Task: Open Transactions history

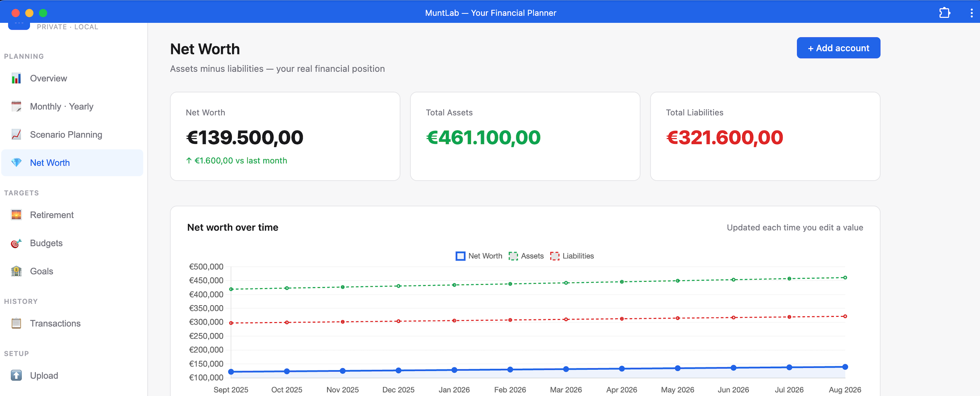Action: (x=72, y=324)
